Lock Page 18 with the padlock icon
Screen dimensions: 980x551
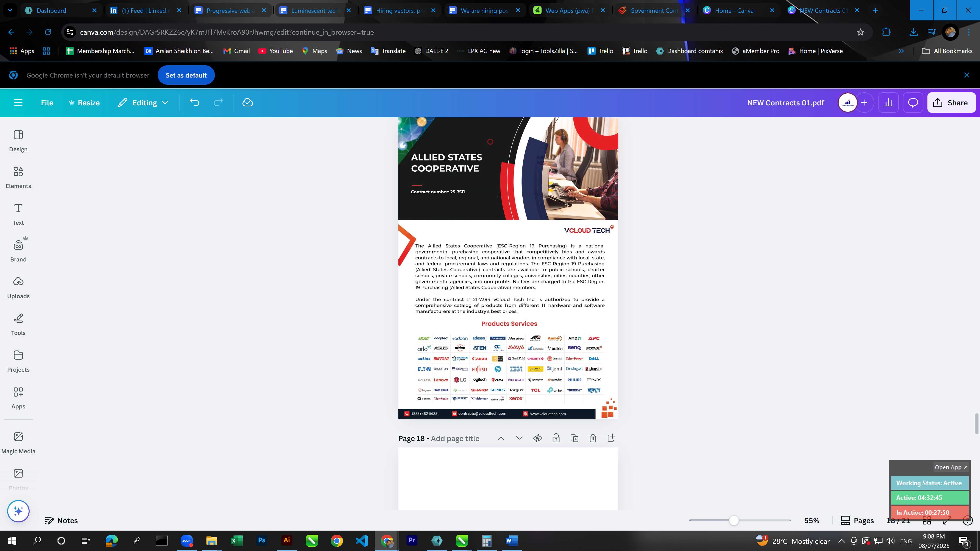tap(556, 439)
